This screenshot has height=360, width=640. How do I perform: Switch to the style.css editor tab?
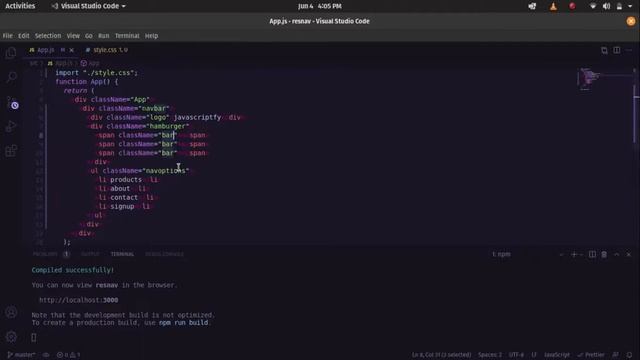106,50
